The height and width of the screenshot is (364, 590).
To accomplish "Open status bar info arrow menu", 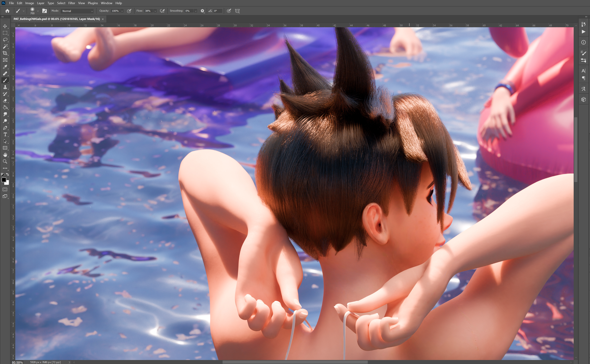I will [69, 362].
